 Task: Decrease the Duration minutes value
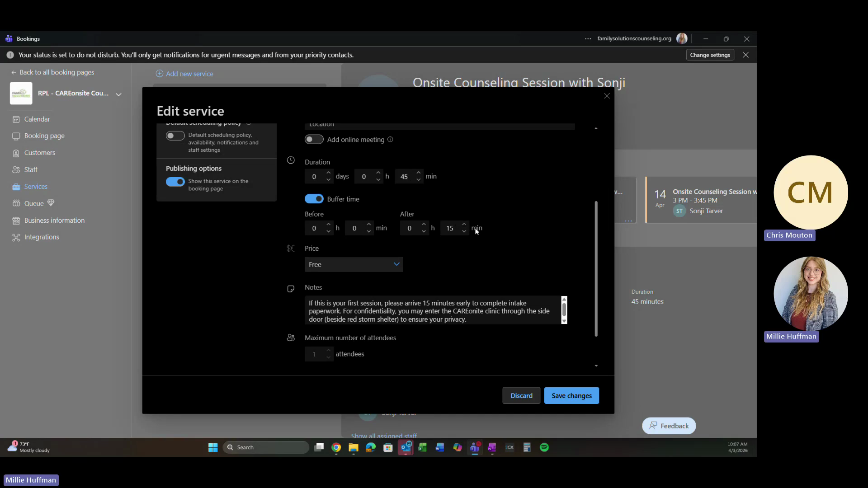pos(419,180)
